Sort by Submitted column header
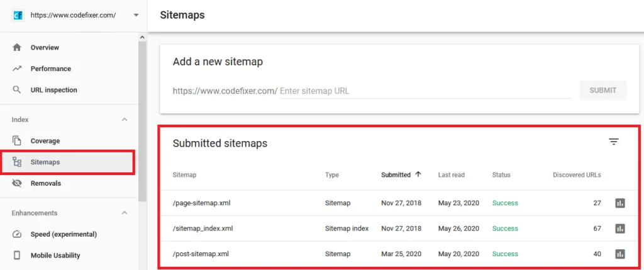The height and width of the screenshot is (270, 644). pos(396,175)
